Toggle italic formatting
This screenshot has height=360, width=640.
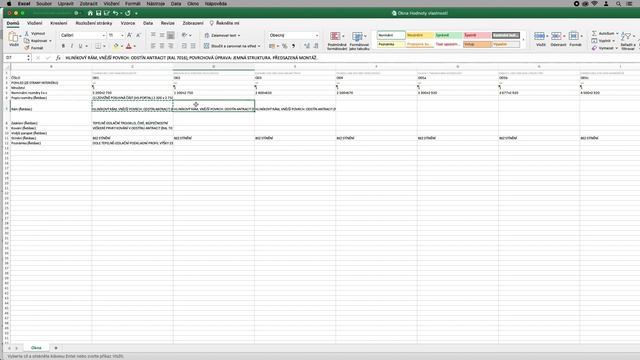[x=72, y=46]
